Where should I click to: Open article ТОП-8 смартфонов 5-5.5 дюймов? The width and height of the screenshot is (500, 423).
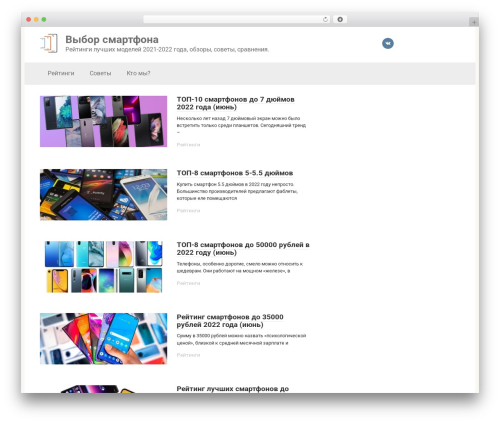[x=235, y=173]
